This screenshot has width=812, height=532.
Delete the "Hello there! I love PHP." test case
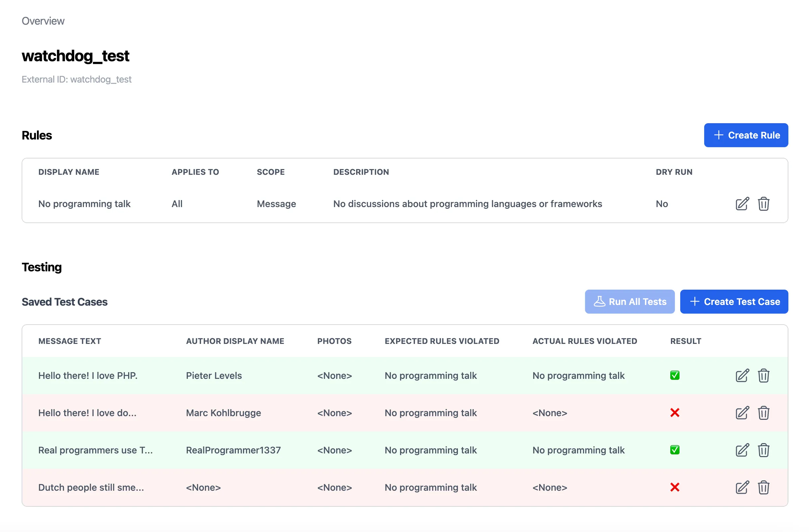click(764, 376)
